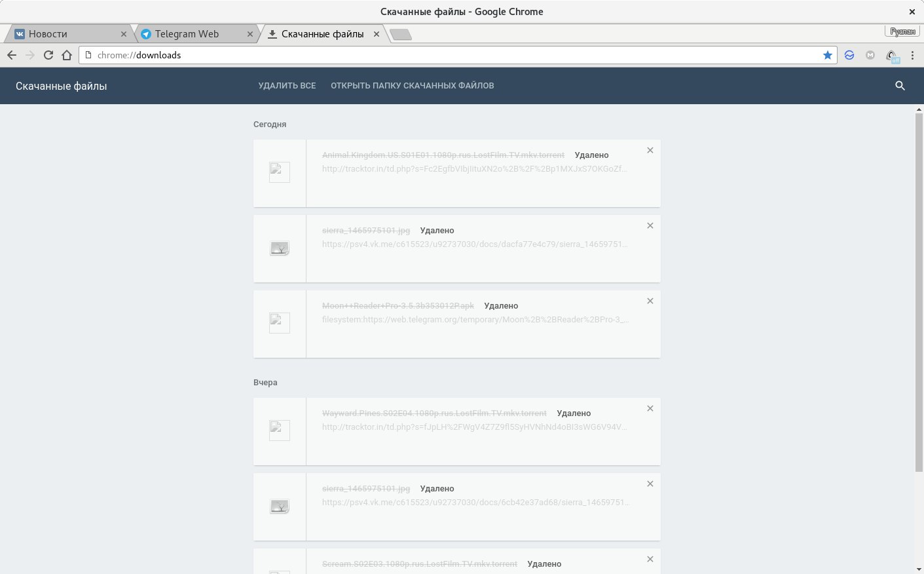Close the Скачанные файлы tab
924x574 pixels.
tap(377, 34)
